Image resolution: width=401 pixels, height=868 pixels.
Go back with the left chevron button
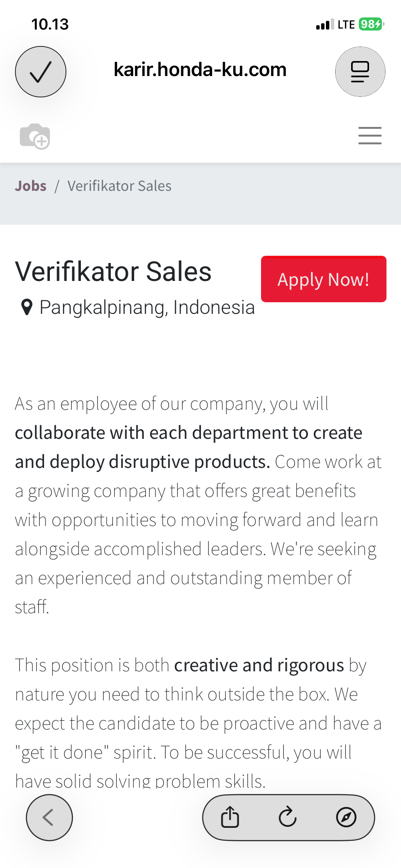49,818
